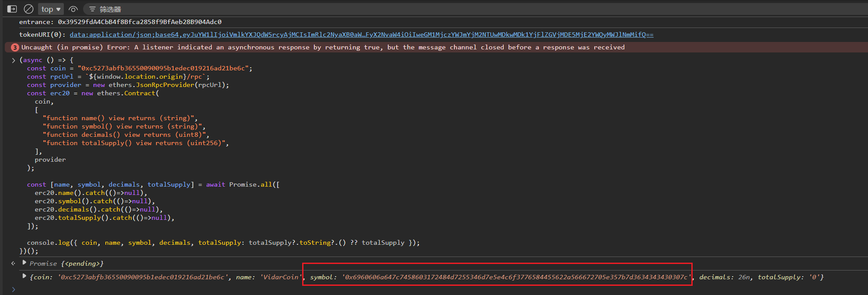
Task: Click the 'VidarCoin' name value
Action: click(282, 277)
